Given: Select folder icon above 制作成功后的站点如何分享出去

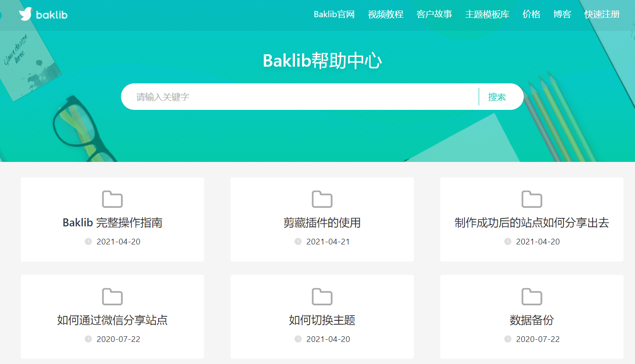Looking at the screenshot, I should pyautogui.click(x=532, y=199).
